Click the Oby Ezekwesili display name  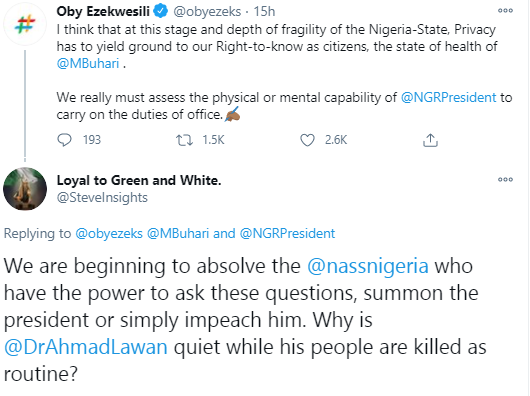[103, 11]
